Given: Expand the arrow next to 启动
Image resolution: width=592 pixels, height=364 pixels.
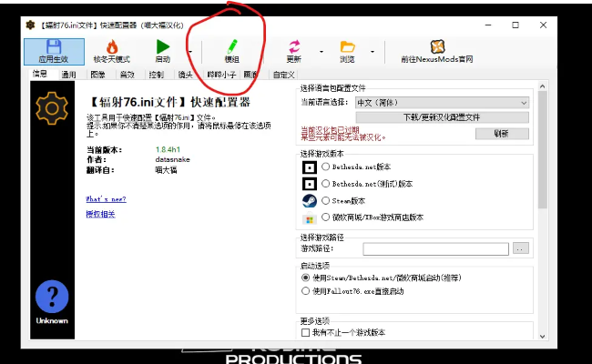Looking at the screenshot, I should click(x=190, y=52).
